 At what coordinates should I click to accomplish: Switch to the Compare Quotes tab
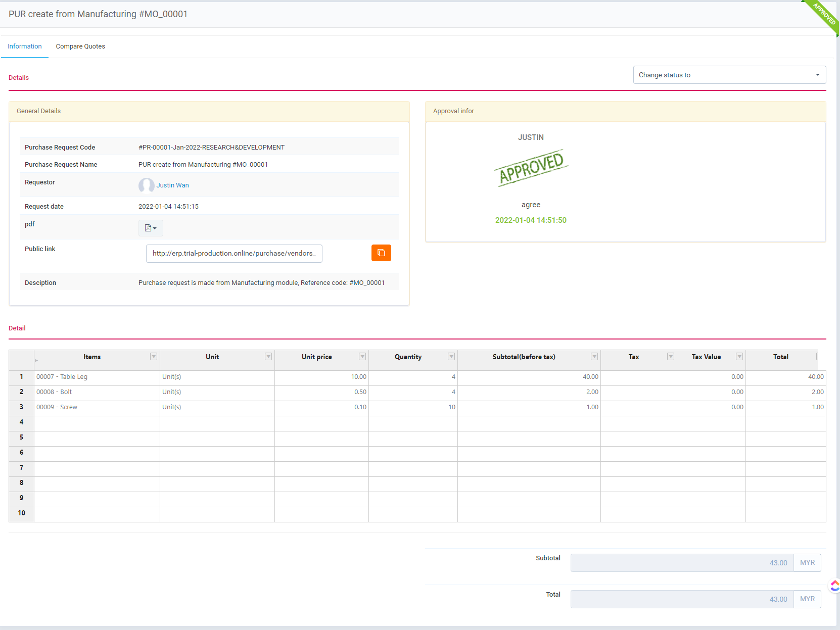(x=80, y=46)
